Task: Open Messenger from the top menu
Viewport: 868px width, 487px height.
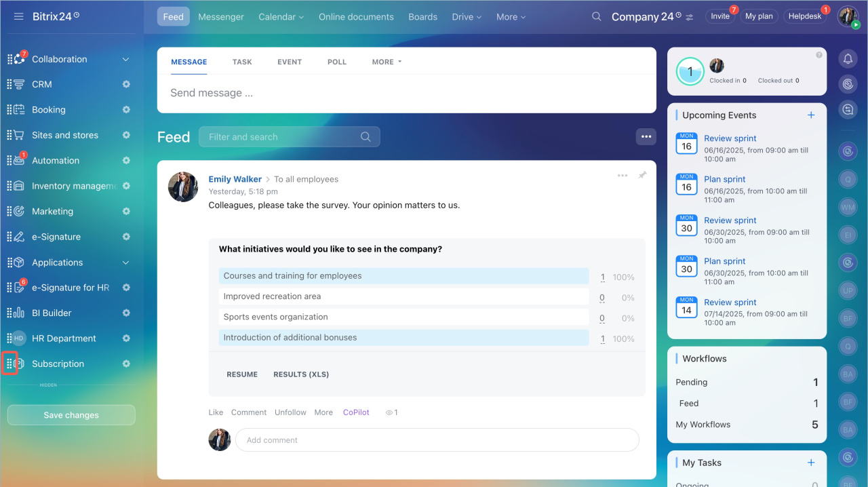Action: tap(221, 17)
